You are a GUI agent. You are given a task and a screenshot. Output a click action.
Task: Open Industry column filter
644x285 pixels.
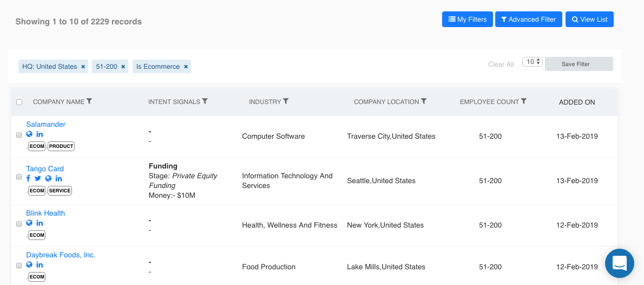point(286,101)
